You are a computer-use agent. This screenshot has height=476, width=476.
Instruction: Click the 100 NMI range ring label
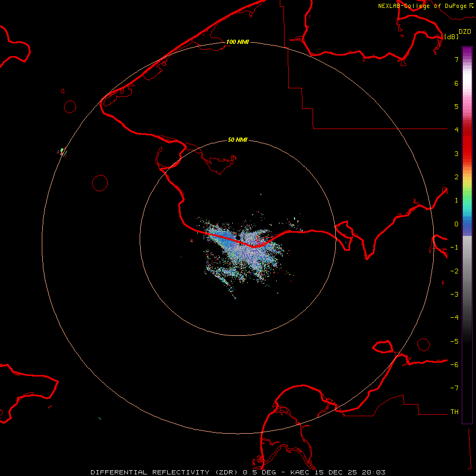point(237,42)
